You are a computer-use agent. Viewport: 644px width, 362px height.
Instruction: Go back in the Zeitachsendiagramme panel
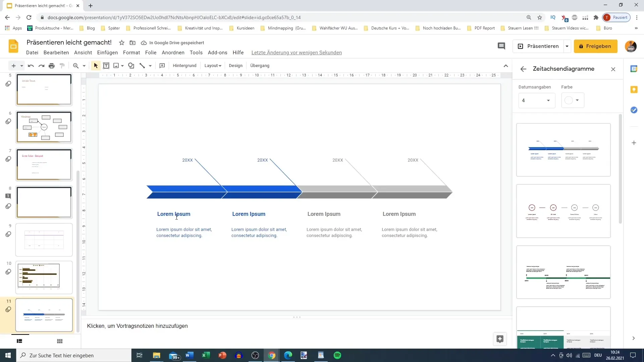[523, 69]
